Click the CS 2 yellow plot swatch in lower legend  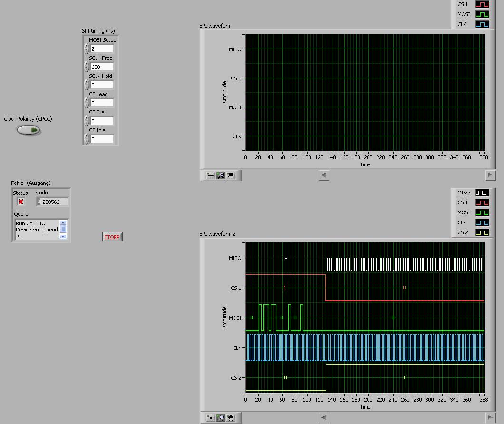pos(482,232)
